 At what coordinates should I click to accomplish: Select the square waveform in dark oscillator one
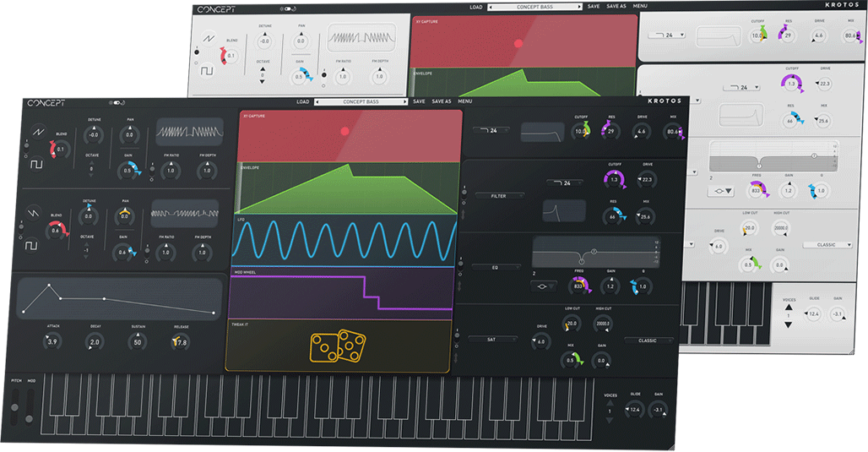tap(37, 164)
